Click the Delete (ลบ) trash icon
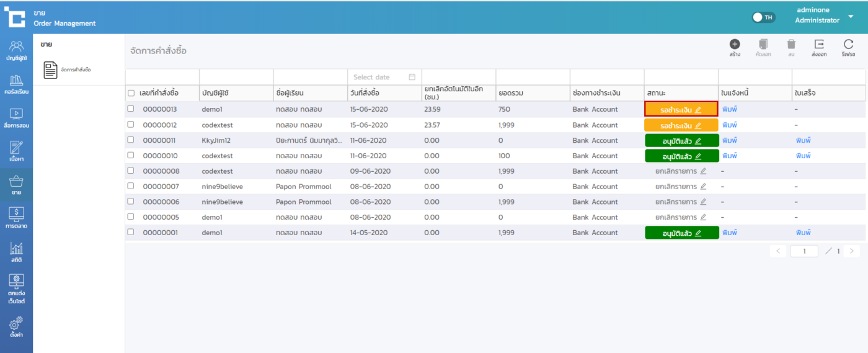 coord(791,44)
